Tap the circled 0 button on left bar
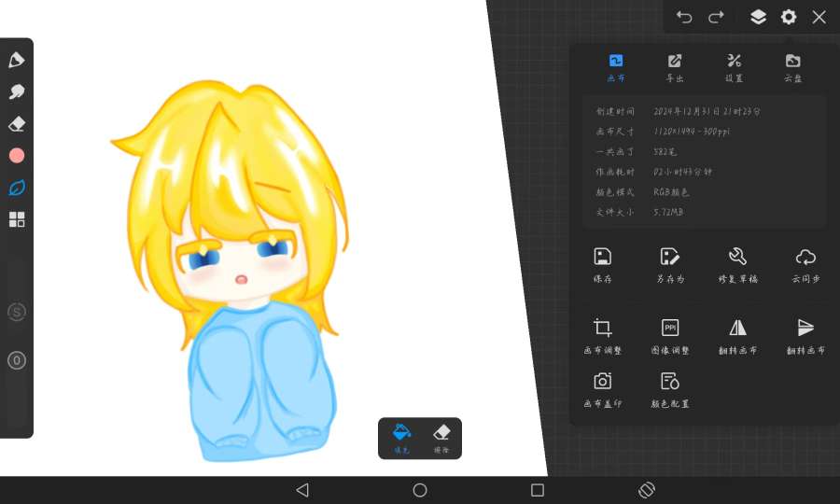840x504 pixels. tap(17, 360)
